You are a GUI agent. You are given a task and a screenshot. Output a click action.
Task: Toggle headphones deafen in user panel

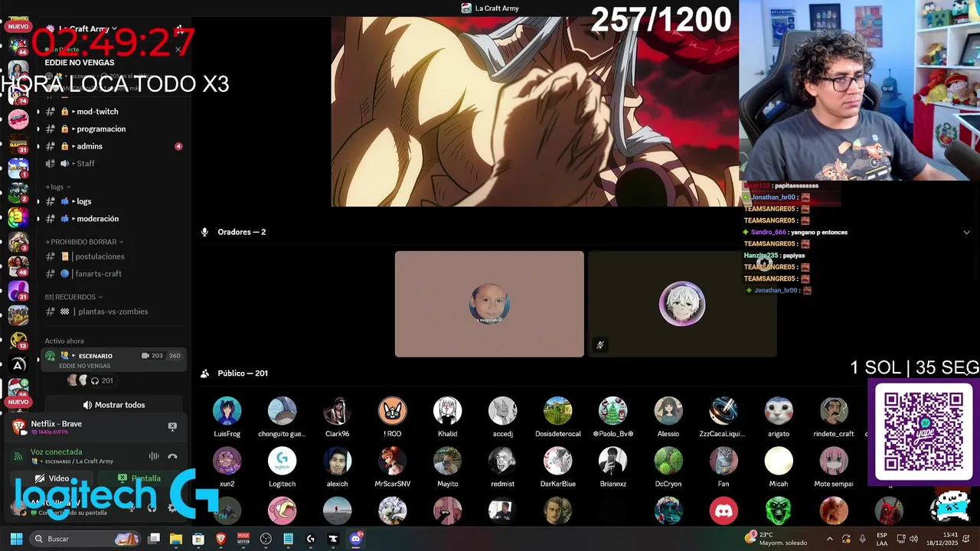[152, 507]
